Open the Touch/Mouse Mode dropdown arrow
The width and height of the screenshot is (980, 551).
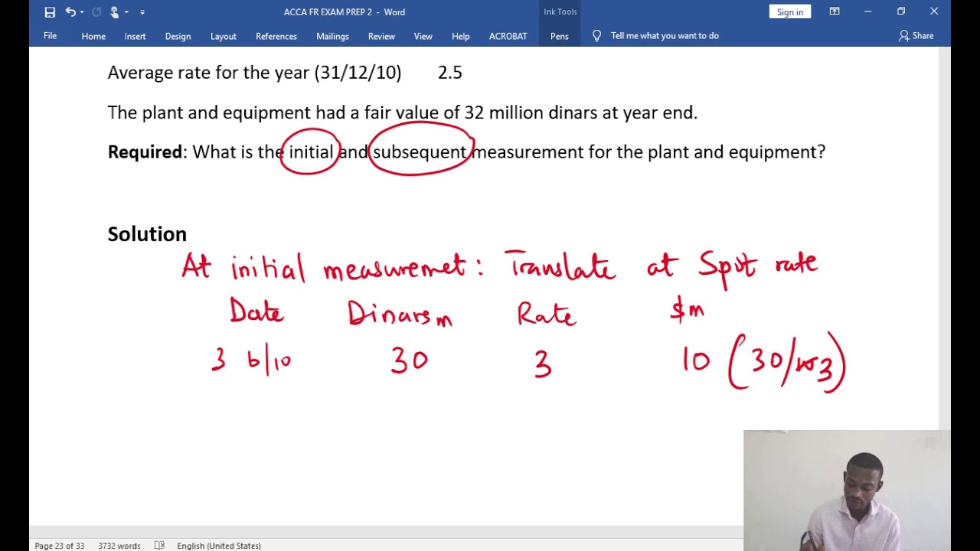(x=126, y=11)
